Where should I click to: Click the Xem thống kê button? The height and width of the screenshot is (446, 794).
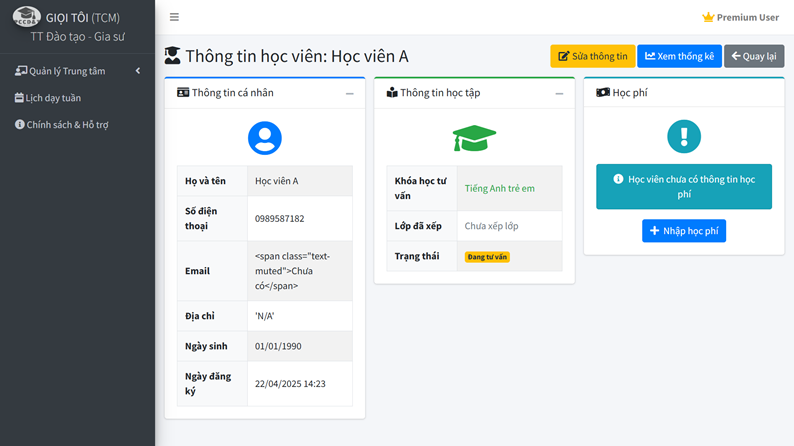[x=679, y=56]
